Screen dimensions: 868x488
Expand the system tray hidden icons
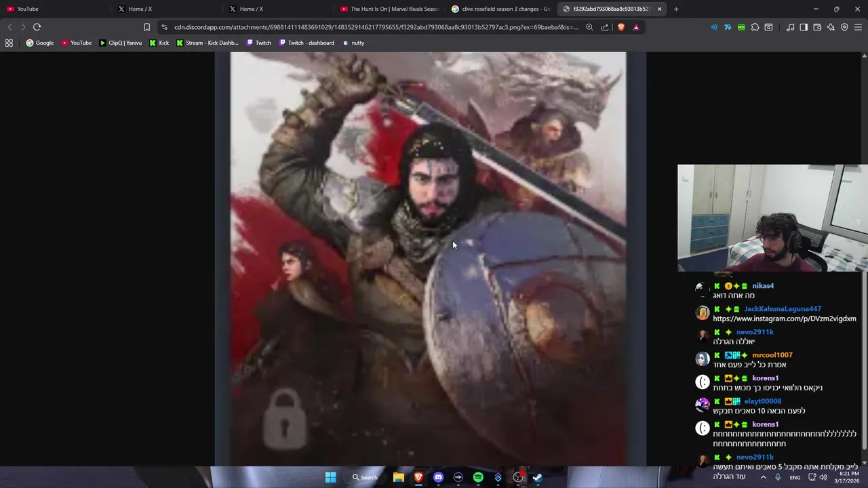763,477
